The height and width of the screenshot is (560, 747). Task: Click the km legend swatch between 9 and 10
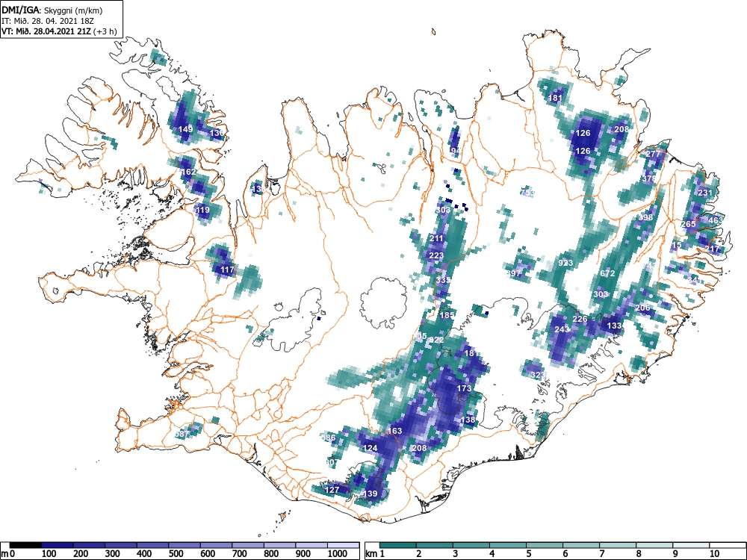pyautogui.click(x=691, y=545)
